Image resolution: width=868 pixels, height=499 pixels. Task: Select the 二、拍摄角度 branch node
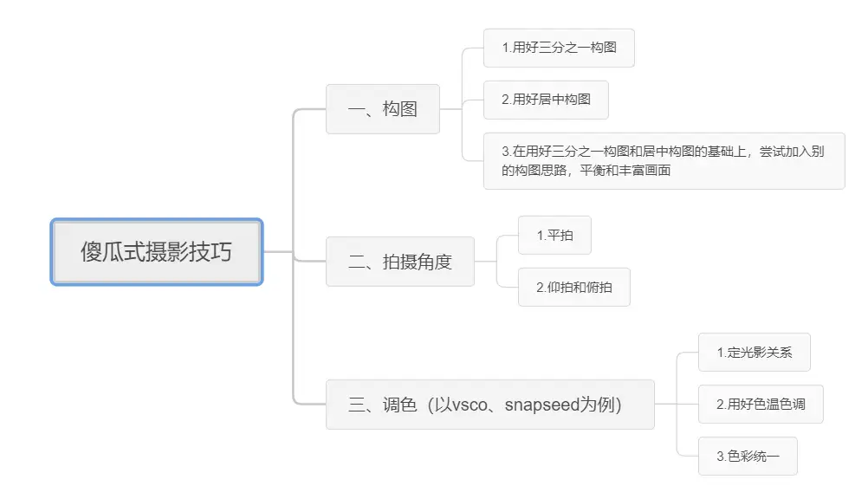399,262
